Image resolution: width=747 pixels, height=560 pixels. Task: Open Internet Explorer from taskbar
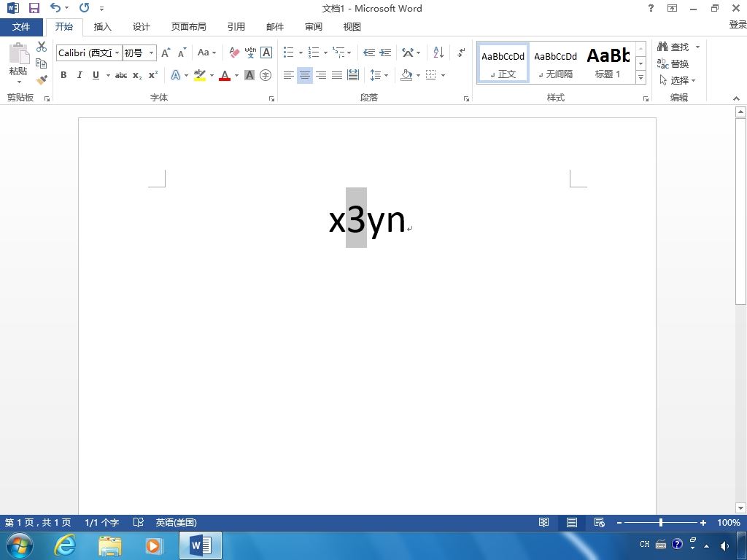click(x=64, y=545)
